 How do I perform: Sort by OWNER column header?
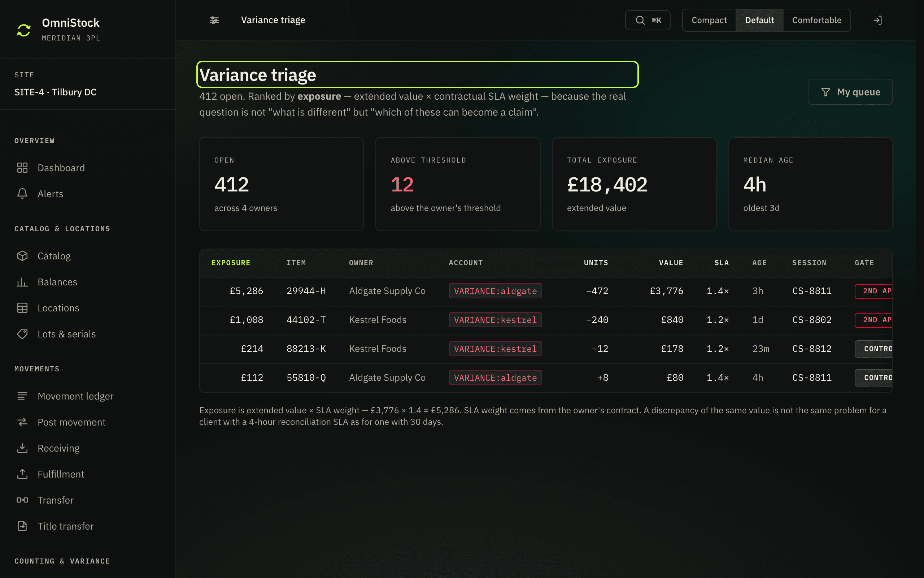point(361,263)
